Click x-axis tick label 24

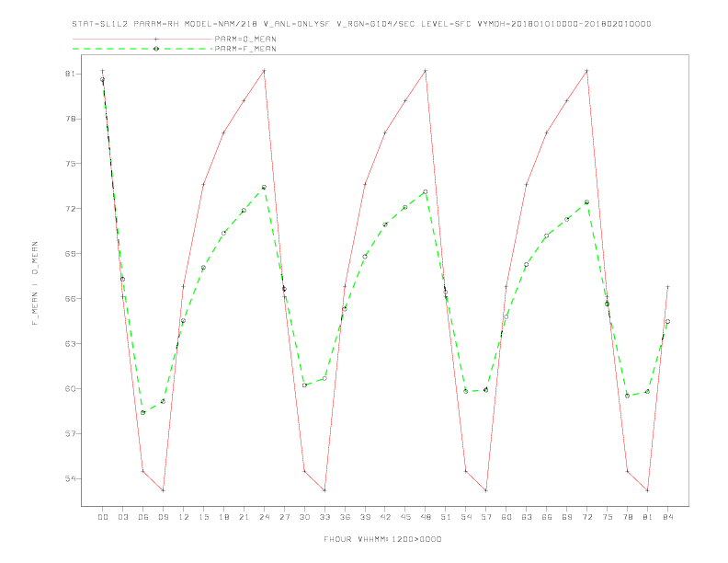[264, 517]
